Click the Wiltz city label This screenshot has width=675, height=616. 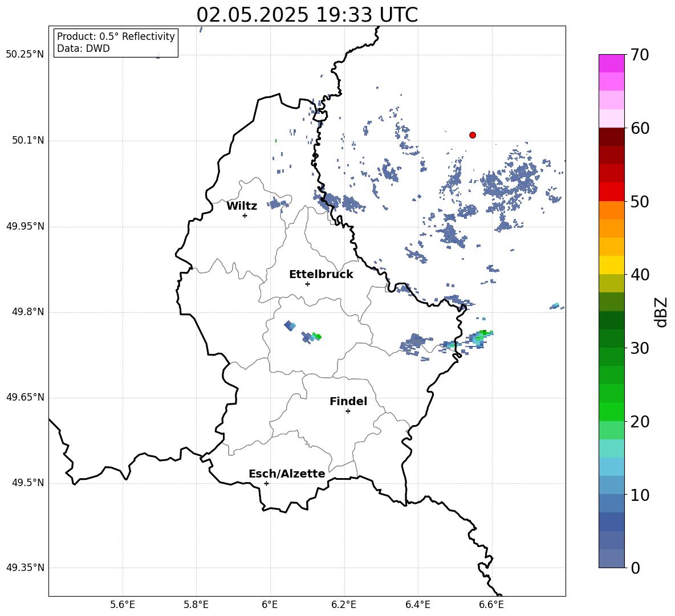(x=242, y=206)
